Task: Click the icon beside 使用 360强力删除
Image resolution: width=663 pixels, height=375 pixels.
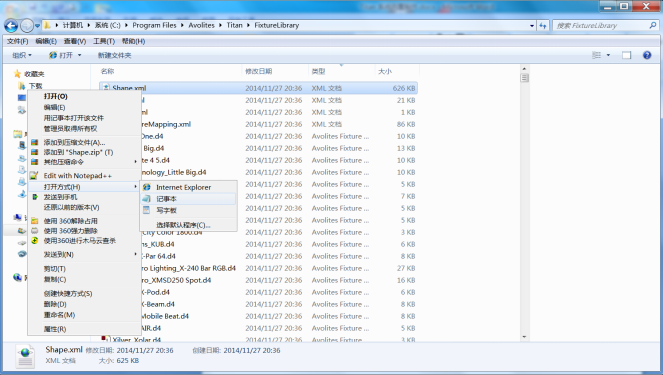Action: pyautogui.click(x=35, y=231)
